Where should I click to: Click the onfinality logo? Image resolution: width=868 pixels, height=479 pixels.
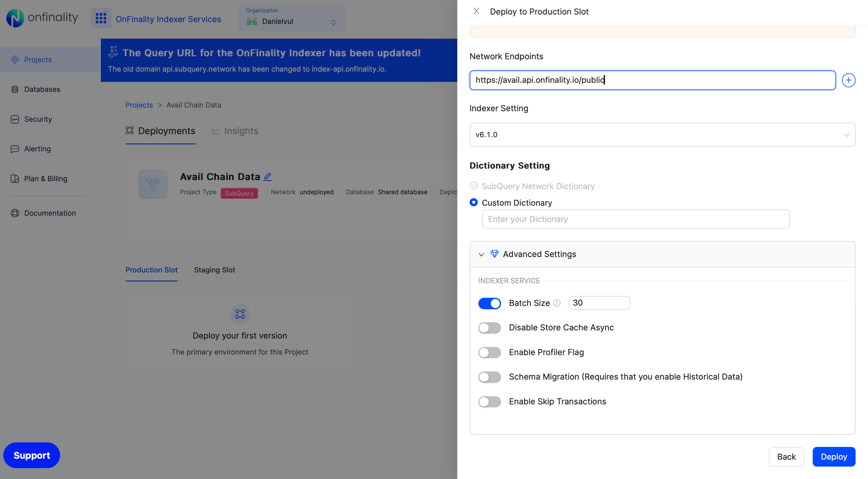(x=42, y=18)
